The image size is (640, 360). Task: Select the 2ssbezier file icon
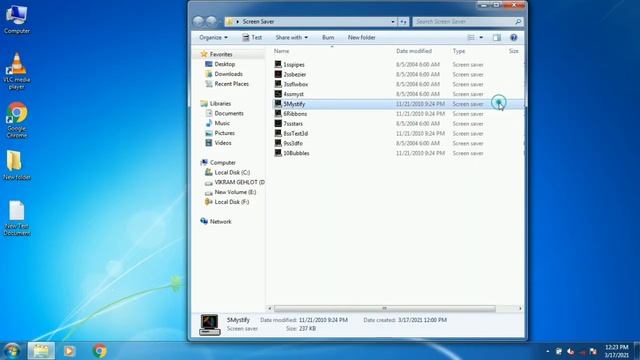point(278,74)
